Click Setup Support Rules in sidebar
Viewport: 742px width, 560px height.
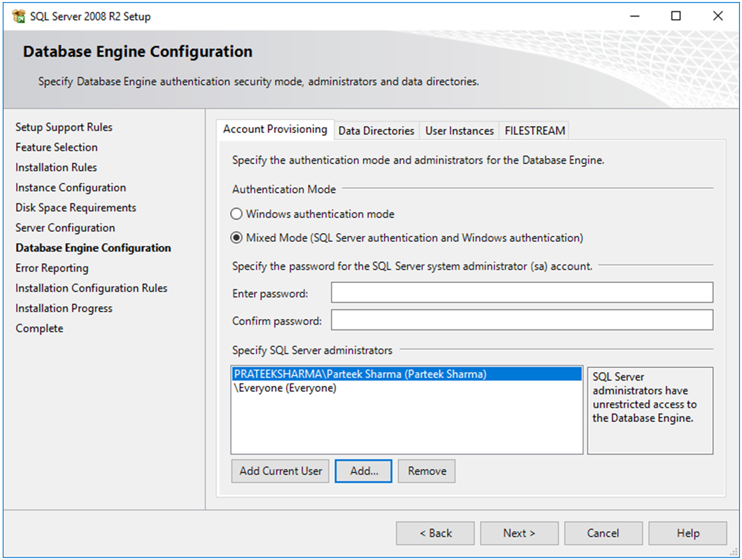click(x=64, y=128)
